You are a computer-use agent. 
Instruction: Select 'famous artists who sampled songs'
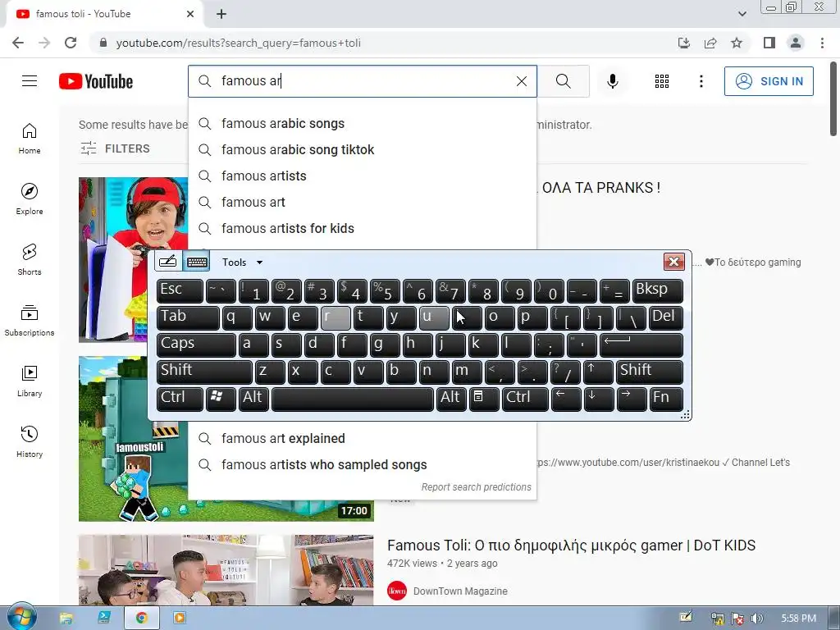pos(362,465)
